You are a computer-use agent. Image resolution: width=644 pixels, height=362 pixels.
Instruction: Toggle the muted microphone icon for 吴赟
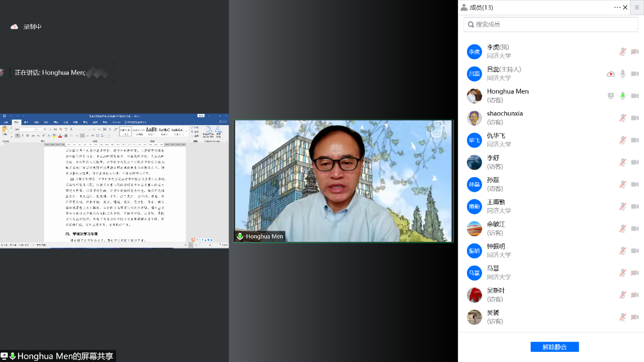coord(623,317)
